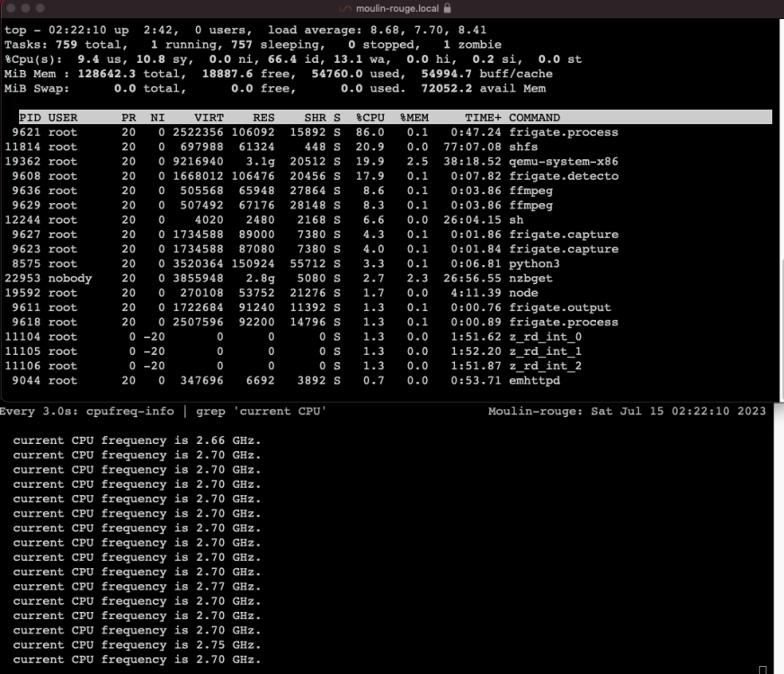Click the TIME+ column header
Image resolution: width=784 pixels, height=674 pixels.
click(x=483, y=118)
